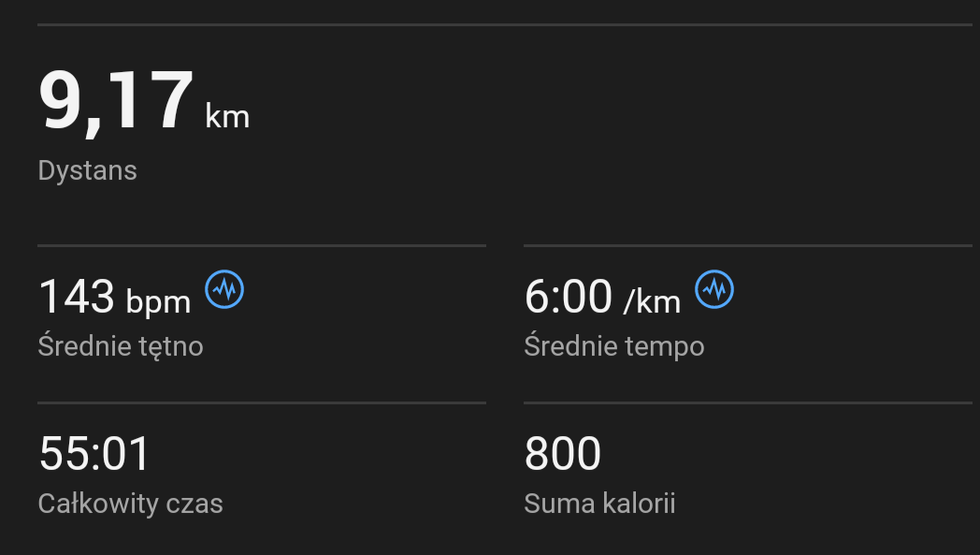Viewport: 980px width, 555px height.
Task: Tap the average pace chart icon
Action: coord(714,289)
